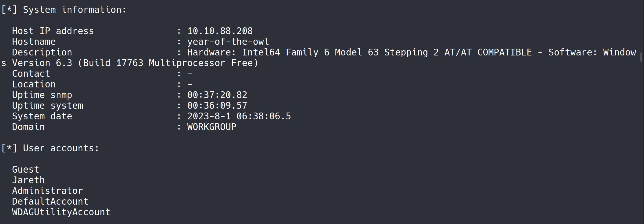Click the Domain field label

point(28,127)
